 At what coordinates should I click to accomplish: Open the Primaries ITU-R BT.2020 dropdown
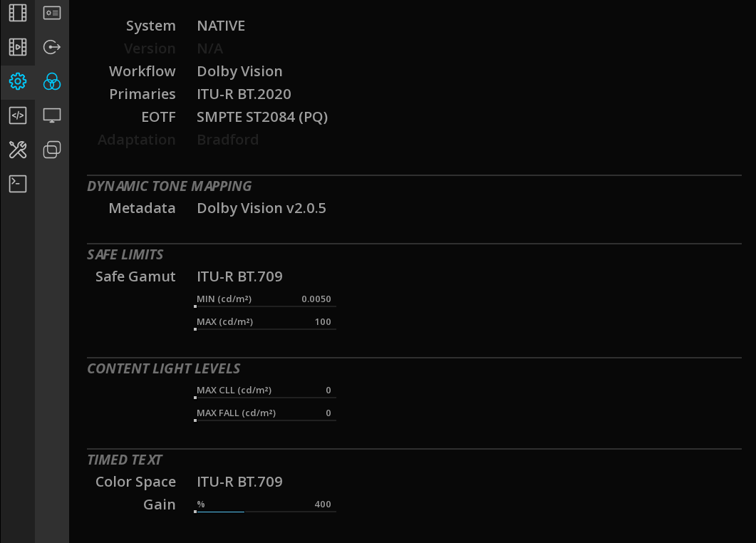point(244,94)
